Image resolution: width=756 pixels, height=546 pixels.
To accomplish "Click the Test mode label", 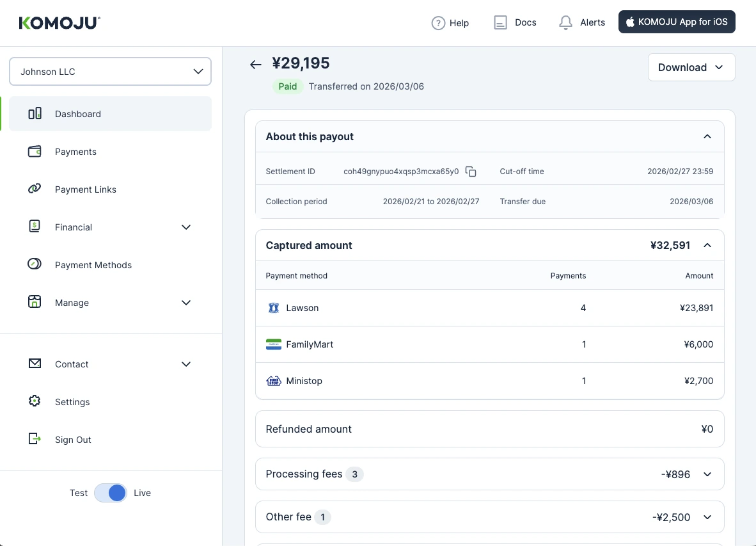I will 79,493.
